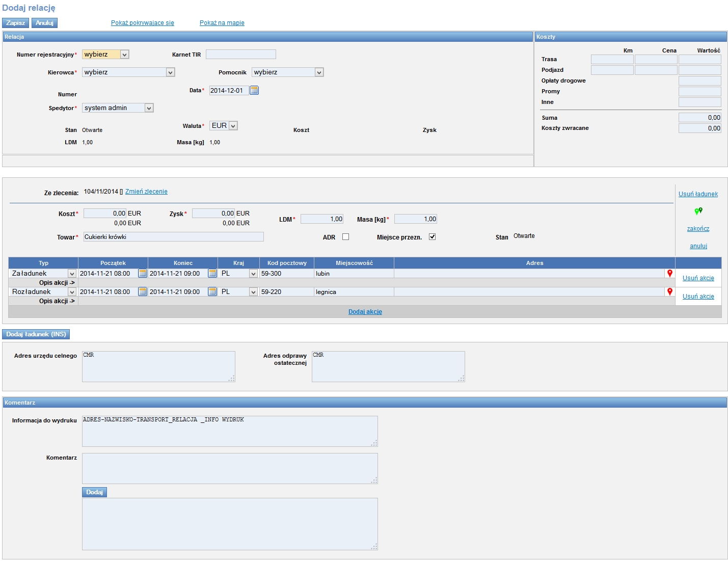Click the cargo Koszt input field
Screen dimensions: 728x561
pos(105,213)
